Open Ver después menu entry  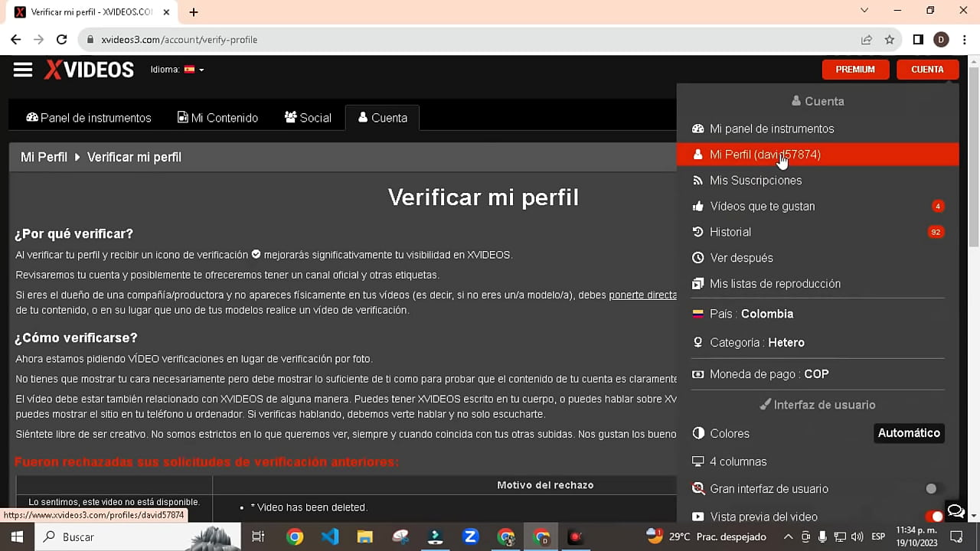pos(818,258)
